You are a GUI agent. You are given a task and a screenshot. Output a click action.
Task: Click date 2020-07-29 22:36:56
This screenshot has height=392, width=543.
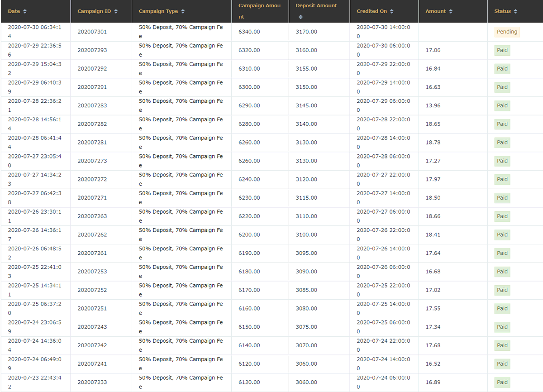[x=35, y=50]
